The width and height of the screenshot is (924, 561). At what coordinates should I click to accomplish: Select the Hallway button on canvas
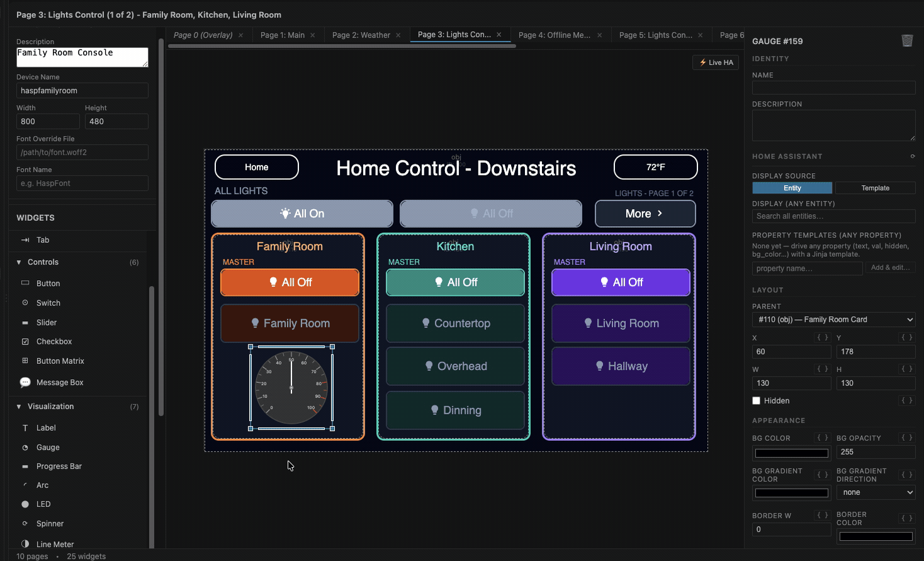(x=621, y=366)
